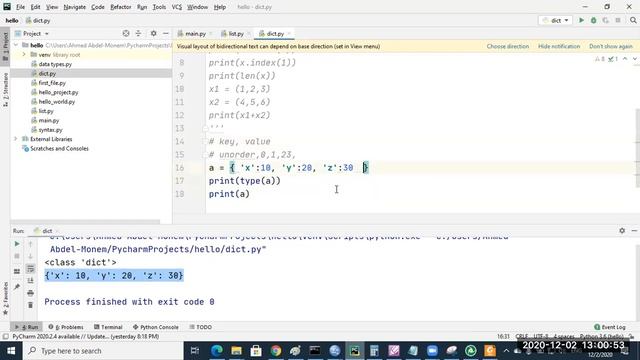This screenshot has width=640, height=360.
Task: Click the fold marker beside line 13
Action: [x=205, y=129]
